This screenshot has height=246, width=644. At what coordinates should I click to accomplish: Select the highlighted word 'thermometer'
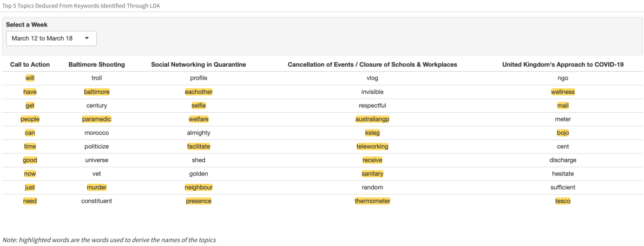[x=372, y=201]
